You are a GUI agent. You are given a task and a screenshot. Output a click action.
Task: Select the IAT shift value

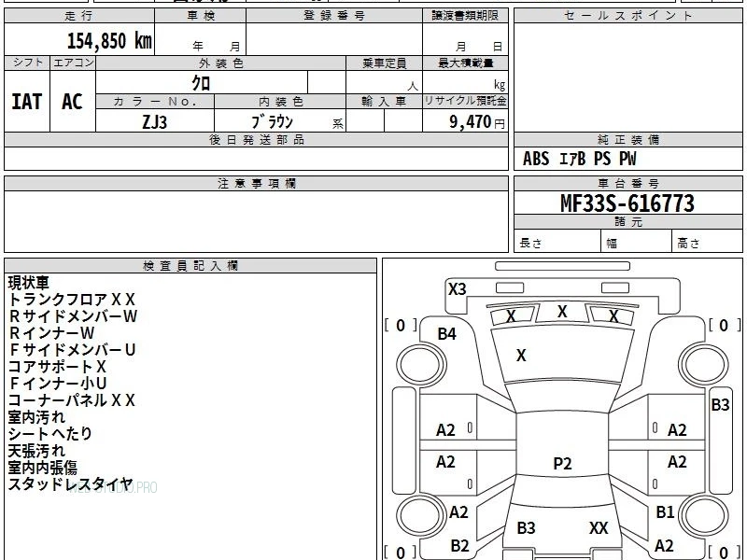click(x=27, y=102)
